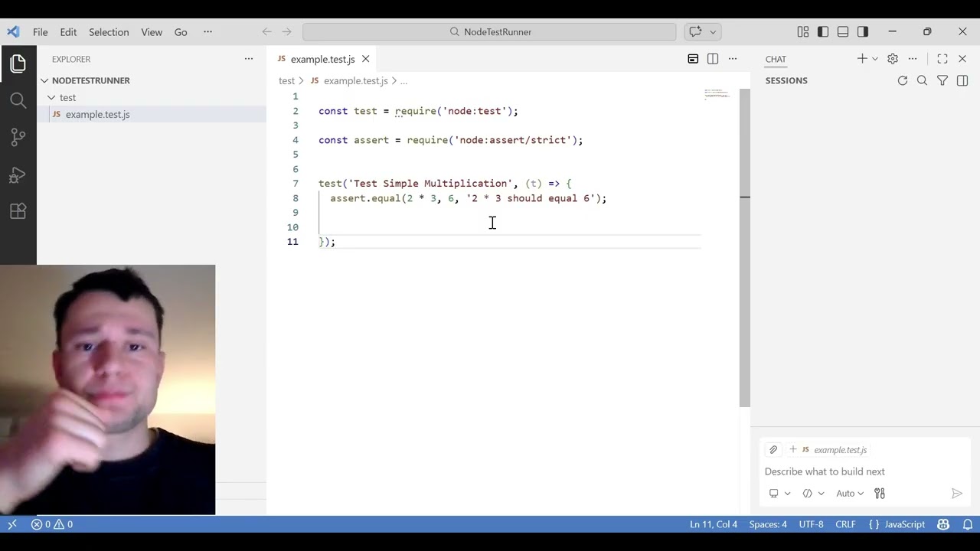Toggle sessions side-by-side layout icon

(x=962, y=80)
